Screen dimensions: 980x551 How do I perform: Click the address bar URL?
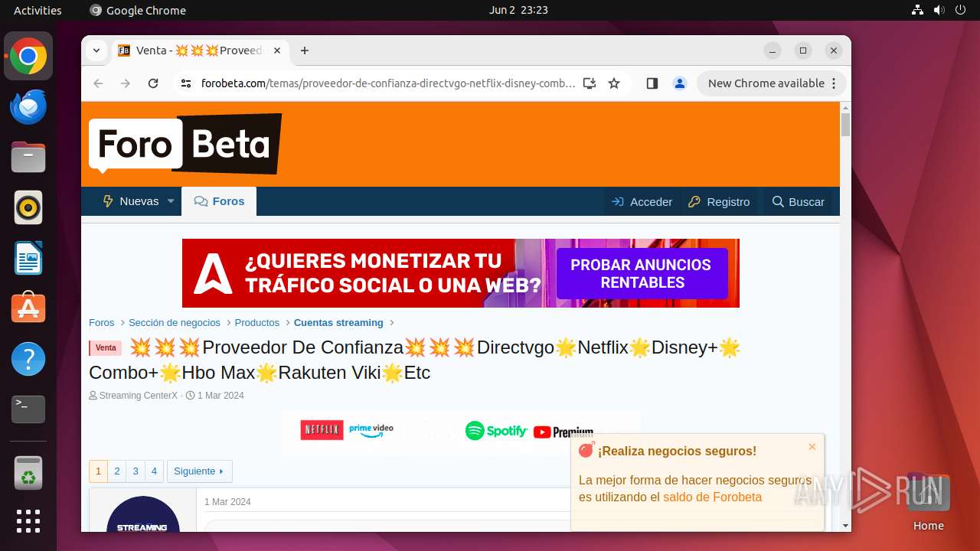click(388, 83)
